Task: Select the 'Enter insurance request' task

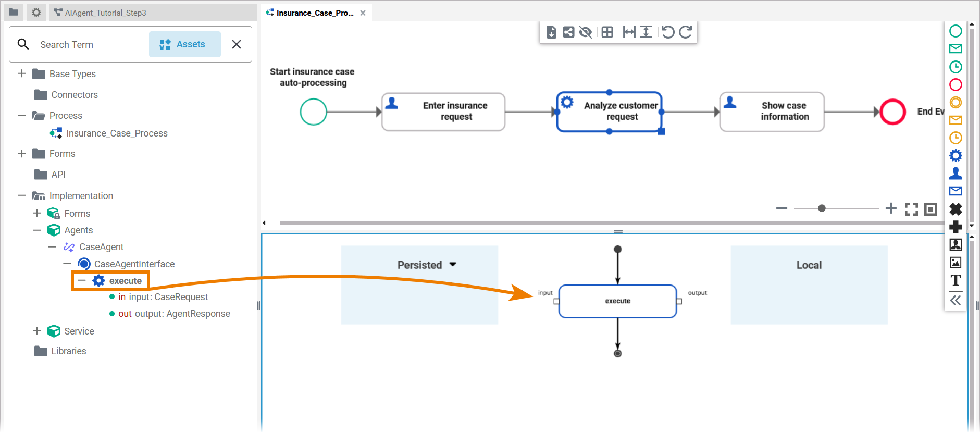Action: click(443, 112)
